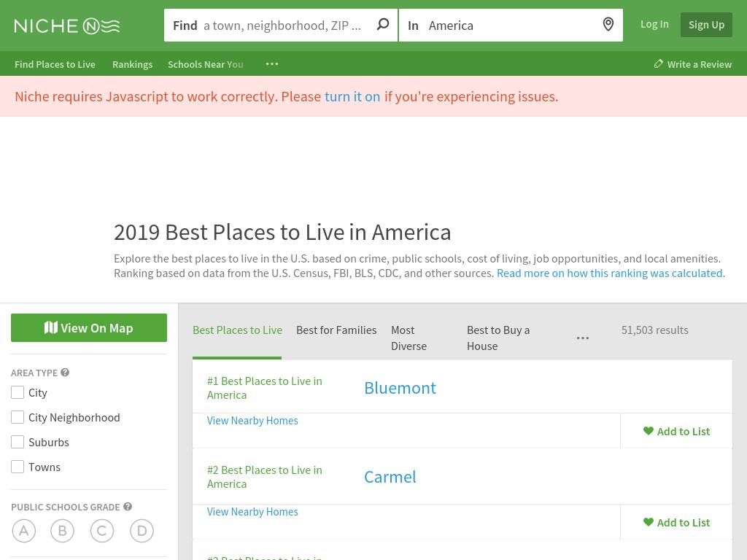Expand more navigation options ellipsis
This screenshot has height=560, width=747.
coord(272,64)
